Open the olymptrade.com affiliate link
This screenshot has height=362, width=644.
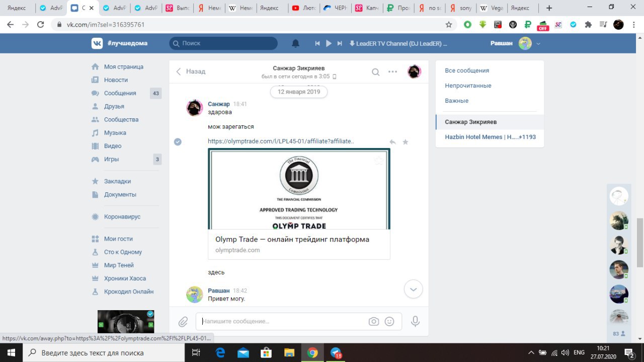click(x=281, y=141)
